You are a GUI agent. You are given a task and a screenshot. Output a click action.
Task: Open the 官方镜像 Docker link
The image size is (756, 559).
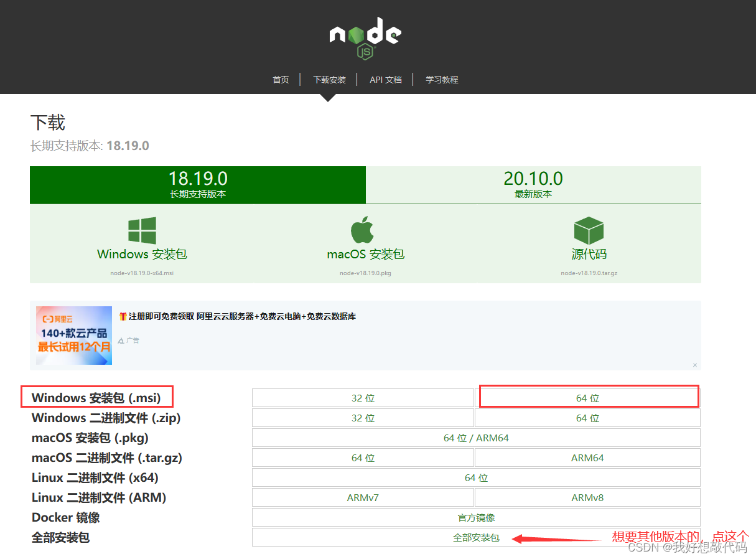click(476, 518)
